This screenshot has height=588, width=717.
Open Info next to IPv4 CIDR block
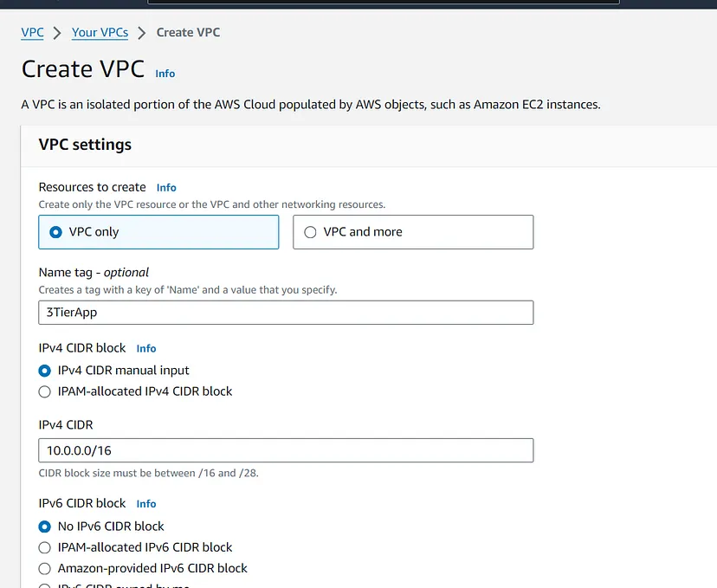click(146, 348)
